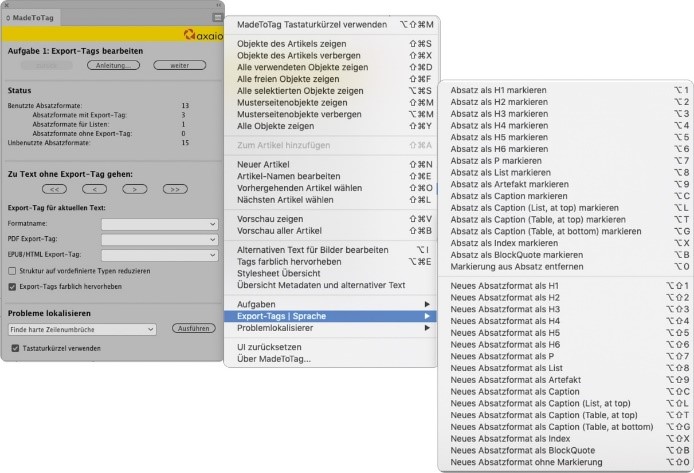Open 'Übersicht Metadaten und alternativer Text'
The height and width of the screenshot is (473, 694).
(x=330, y=285)
